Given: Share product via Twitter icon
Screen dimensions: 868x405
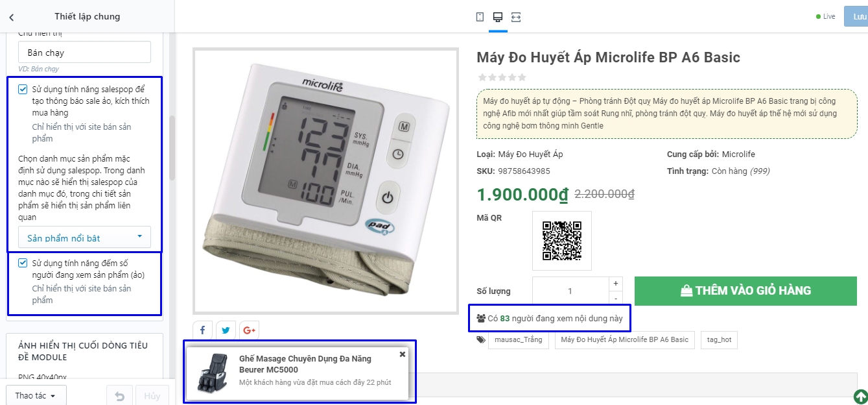Looking at the screenshot, I should pyautogui.click(x=226, y=330).
